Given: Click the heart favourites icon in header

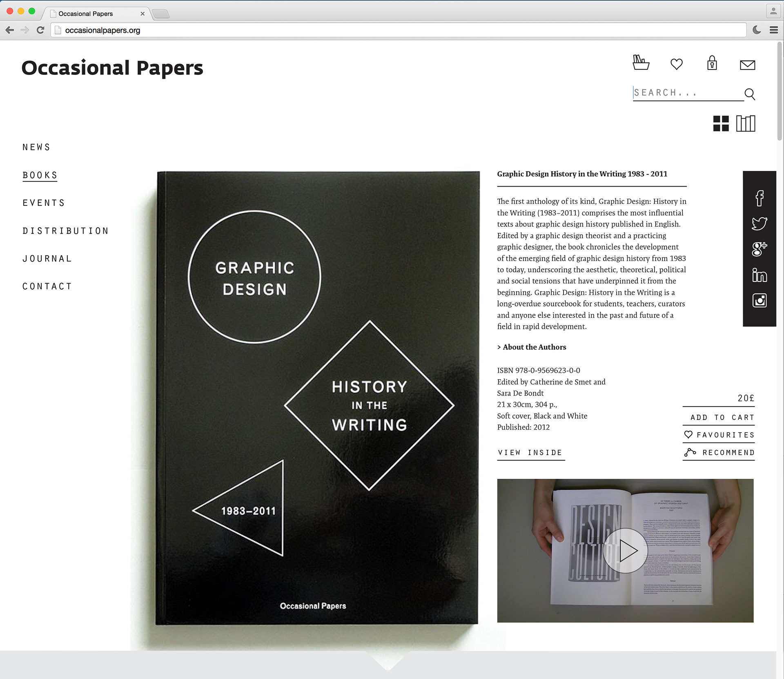Looking at the screenshot, I should [676, 64].
